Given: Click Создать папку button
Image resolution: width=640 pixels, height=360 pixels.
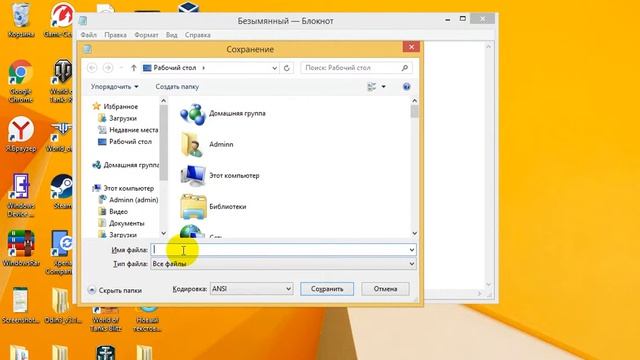Looking at the screenshot, I should point(177,87).
